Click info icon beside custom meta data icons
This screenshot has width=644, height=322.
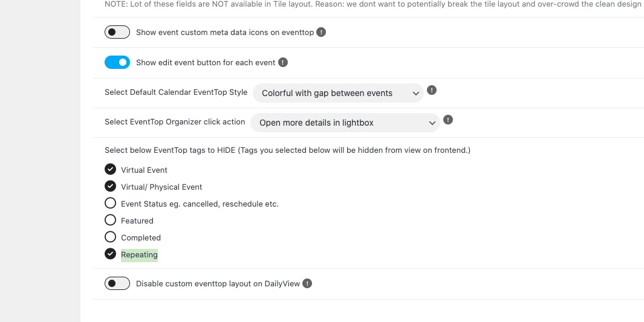pos(321,32)
